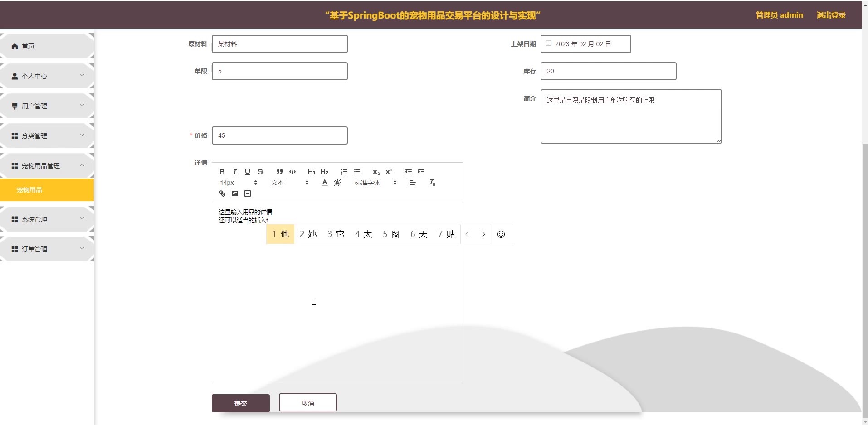868x425 pixels.
Task: Insert a hyperlink in the editor
Action: point(222,193)
